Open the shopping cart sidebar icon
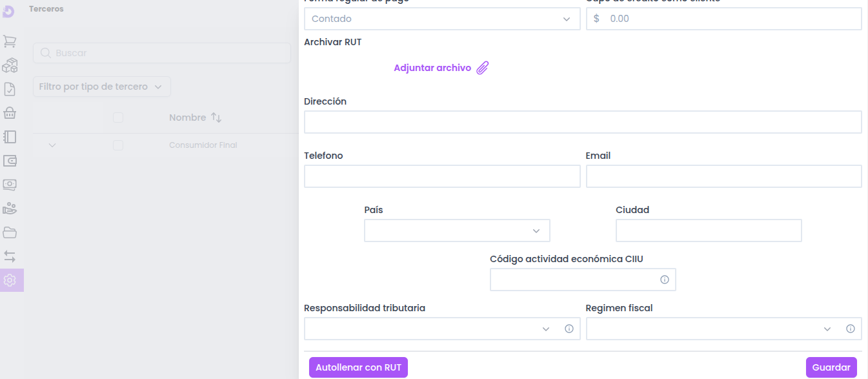The image size is (868, 379). [x=10, y=41]
